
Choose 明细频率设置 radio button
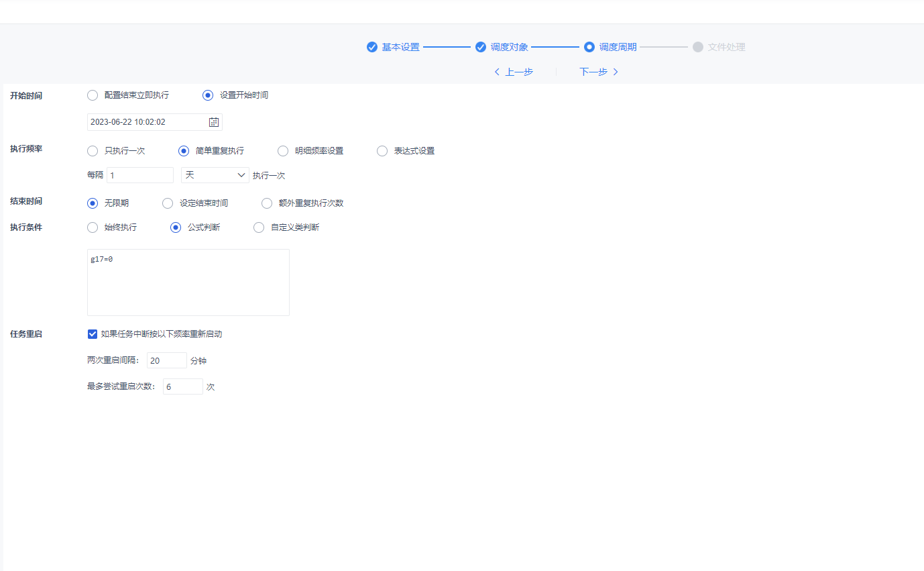pyautogui.click(x=283, y=151)
